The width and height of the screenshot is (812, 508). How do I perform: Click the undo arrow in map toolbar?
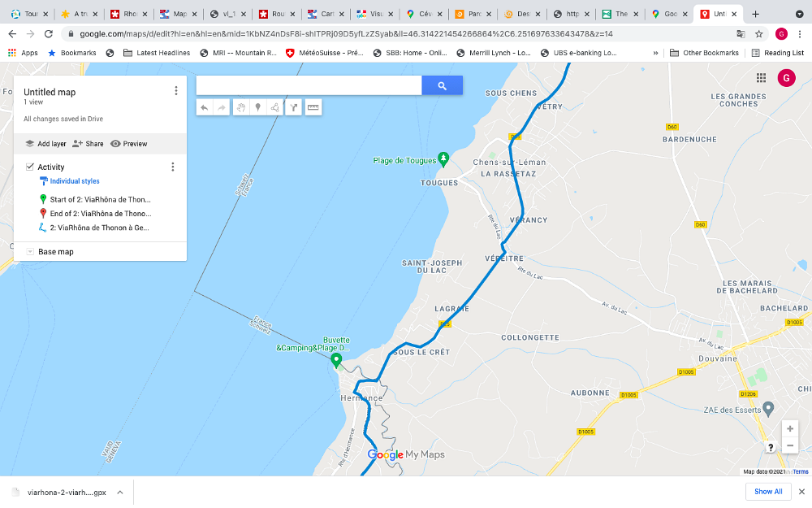204,107
